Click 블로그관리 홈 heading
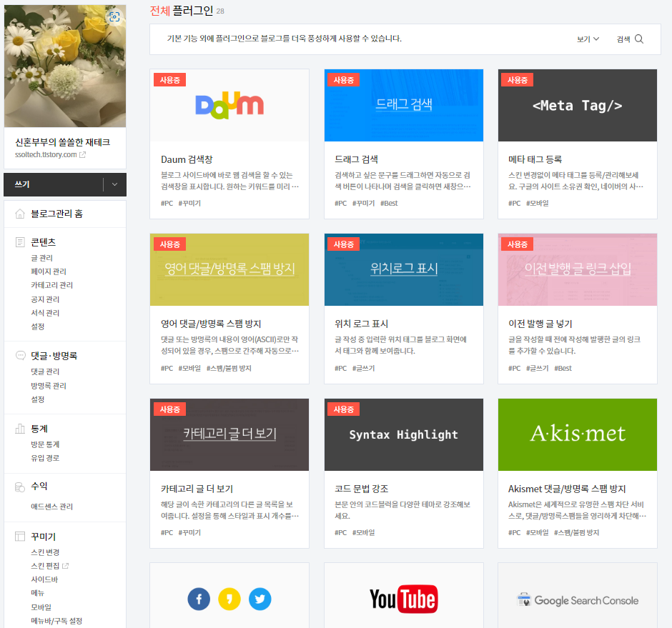 click(x=56, y=214)
